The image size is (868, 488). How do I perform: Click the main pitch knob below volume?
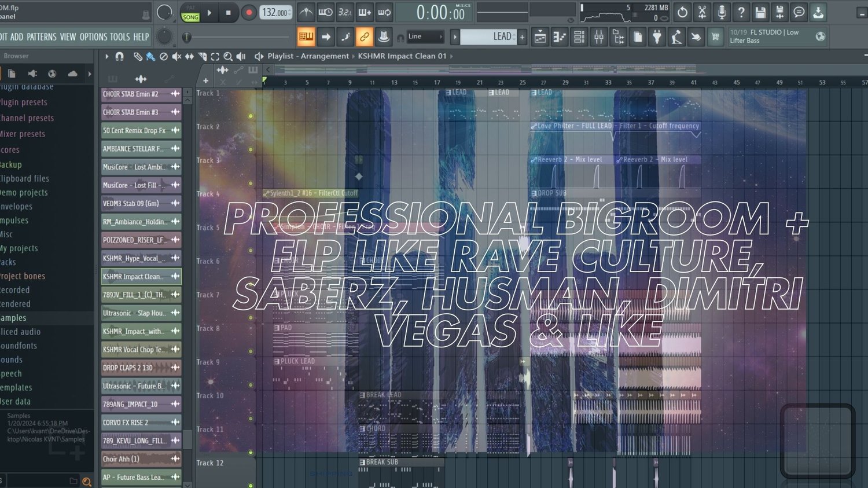coord(165,37)
